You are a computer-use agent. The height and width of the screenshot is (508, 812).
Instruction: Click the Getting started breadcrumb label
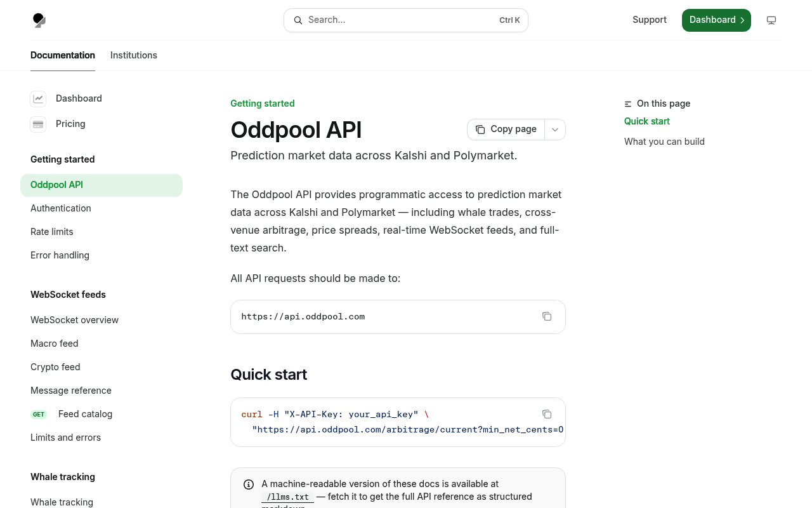[x=263, y=104]
